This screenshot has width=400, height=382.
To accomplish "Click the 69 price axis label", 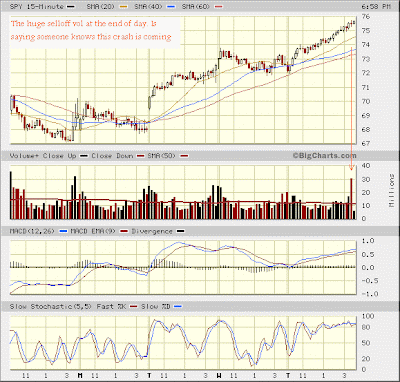I will click(366, 116).
